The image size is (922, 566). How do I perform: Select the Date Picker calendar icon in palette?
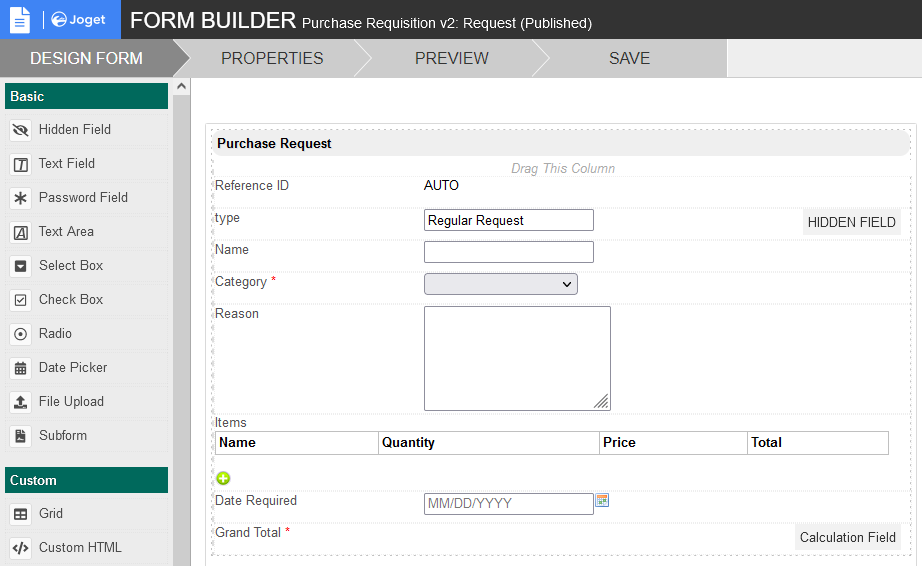pos(20,368)
